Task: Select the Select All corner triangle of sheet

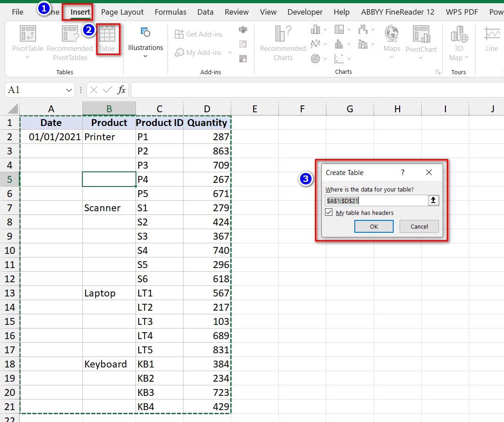Action: pos(13,109)
